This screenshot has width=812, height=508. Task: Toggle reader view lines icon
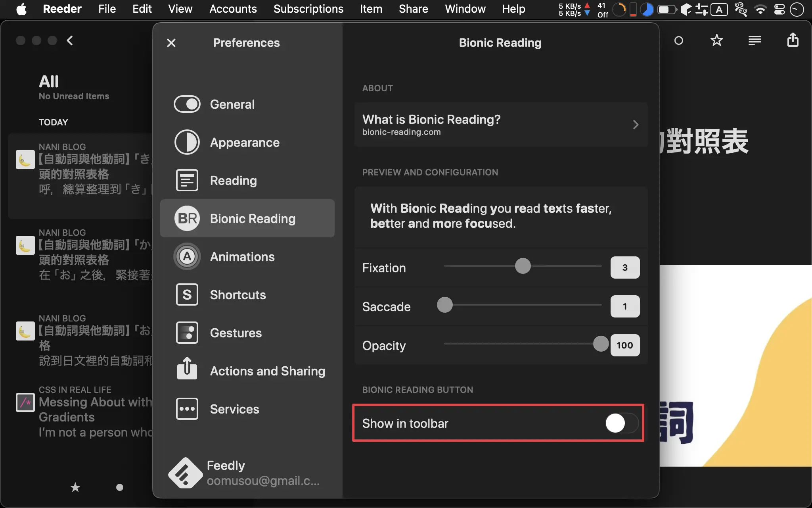point(755,40)
